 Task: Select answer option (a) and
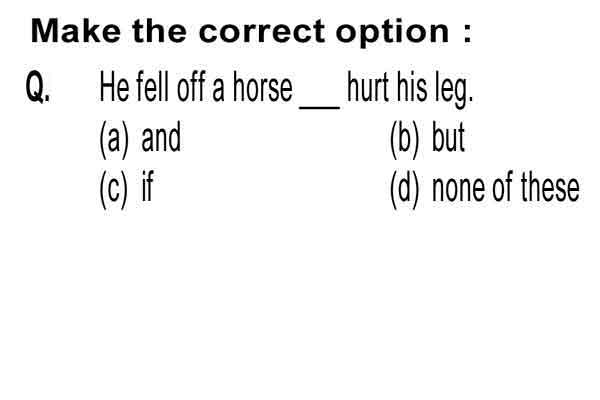tap(140, 139)
